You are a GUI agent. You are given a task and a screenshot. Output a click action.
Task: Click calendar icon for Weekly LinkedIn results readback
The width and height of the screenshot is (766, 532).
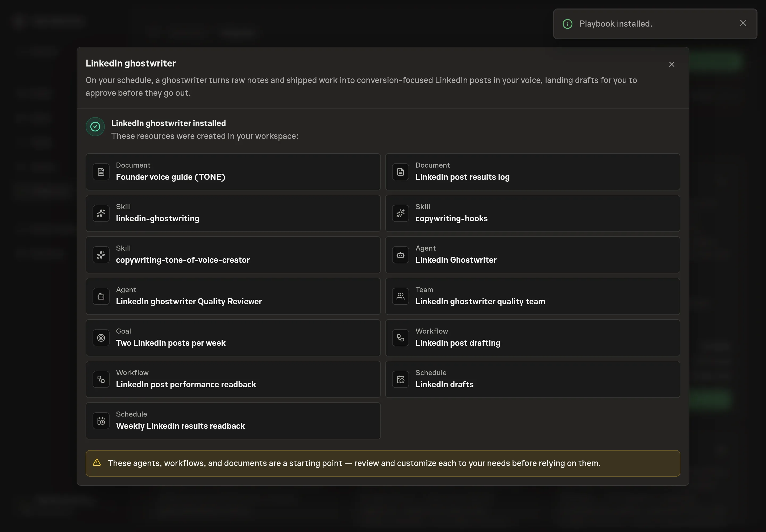click(x=101, y=421)
